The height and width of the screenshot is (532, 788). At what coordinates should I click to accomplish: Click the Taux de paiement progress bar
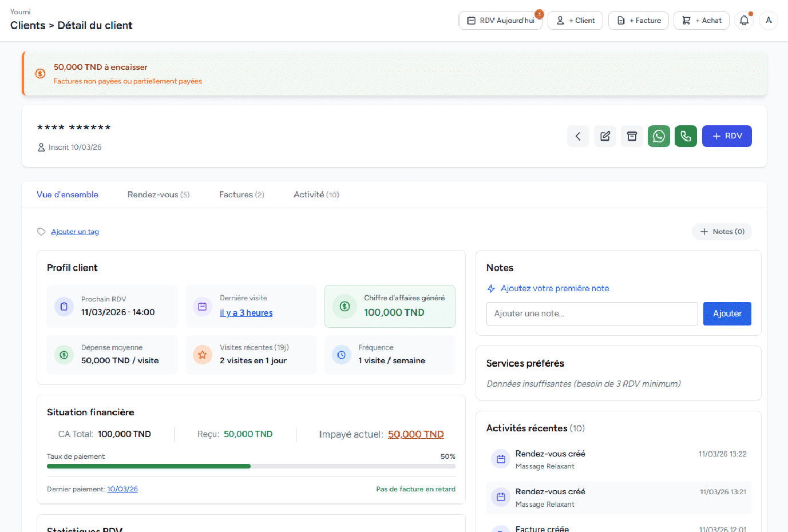[251, 466]
